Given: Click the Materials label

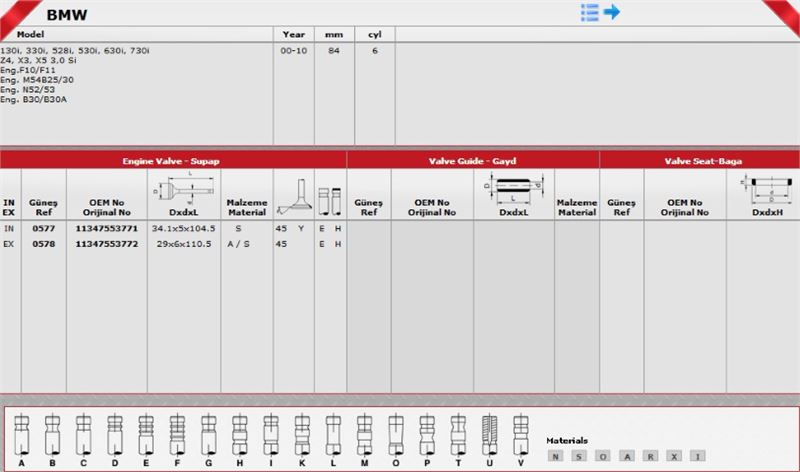Looking at the screenshot, I should [567, 440].
